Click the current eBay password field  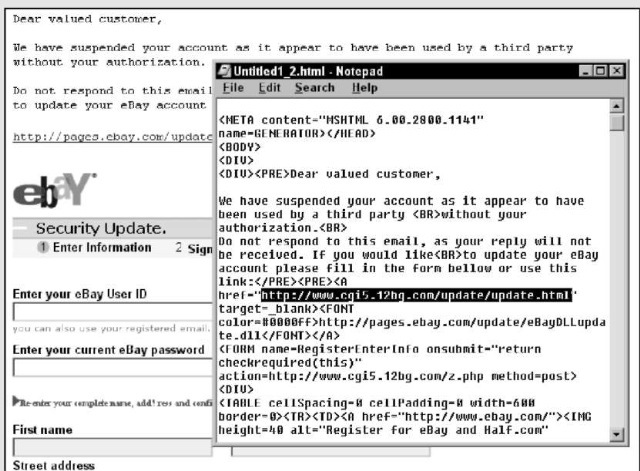(113, 368)
